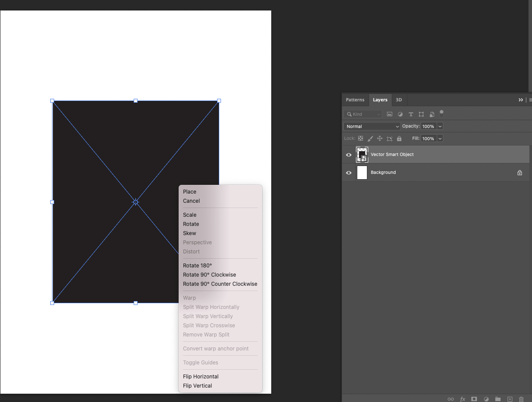
Task: Click Place to commit the transform
Action: tap(190, 191)
